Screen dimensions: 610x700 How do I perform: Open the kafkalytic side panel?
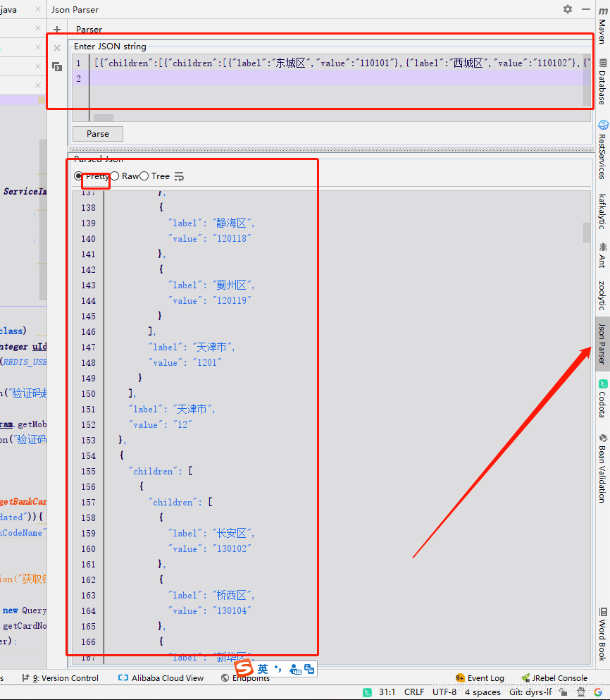603,211
